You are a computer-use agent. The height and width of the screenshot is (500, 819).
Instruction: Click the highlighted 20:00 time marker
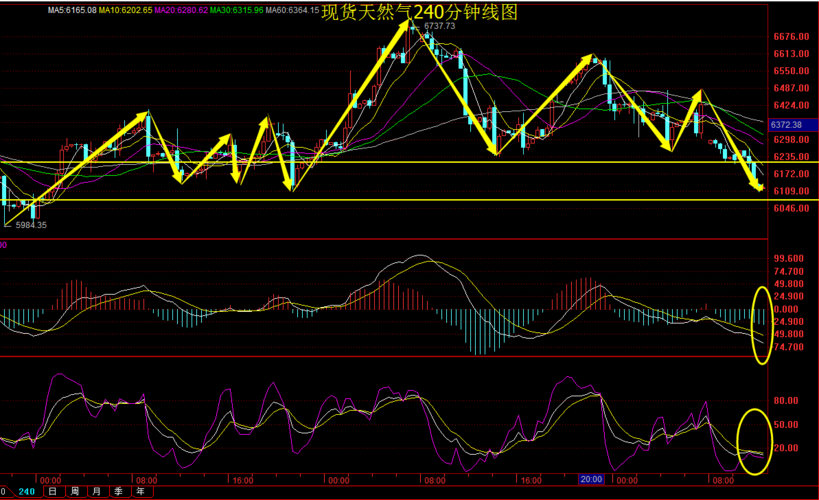[x=591, y=479]
